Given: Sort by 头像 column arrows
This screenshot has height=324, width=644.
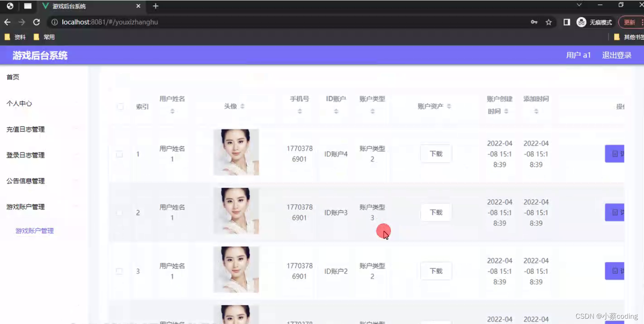Looking at the screenshot, I should click(242, 106).
